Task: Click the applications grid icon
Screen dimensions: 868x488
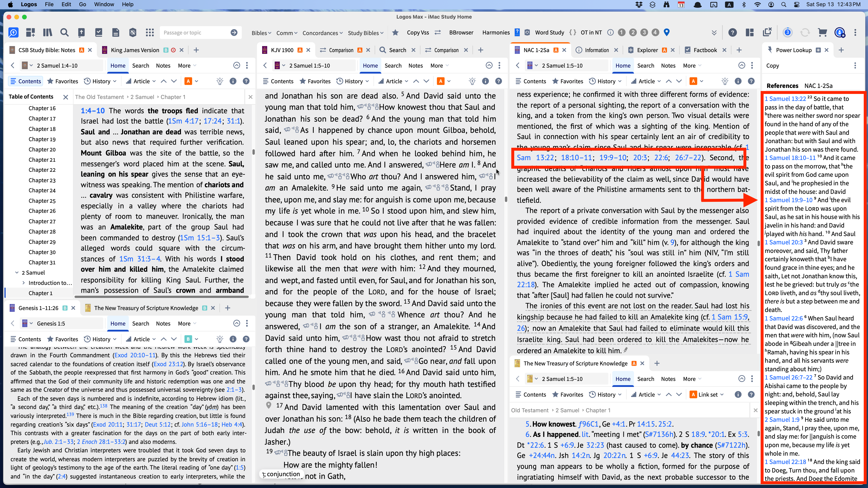Action: coord(150,33)
